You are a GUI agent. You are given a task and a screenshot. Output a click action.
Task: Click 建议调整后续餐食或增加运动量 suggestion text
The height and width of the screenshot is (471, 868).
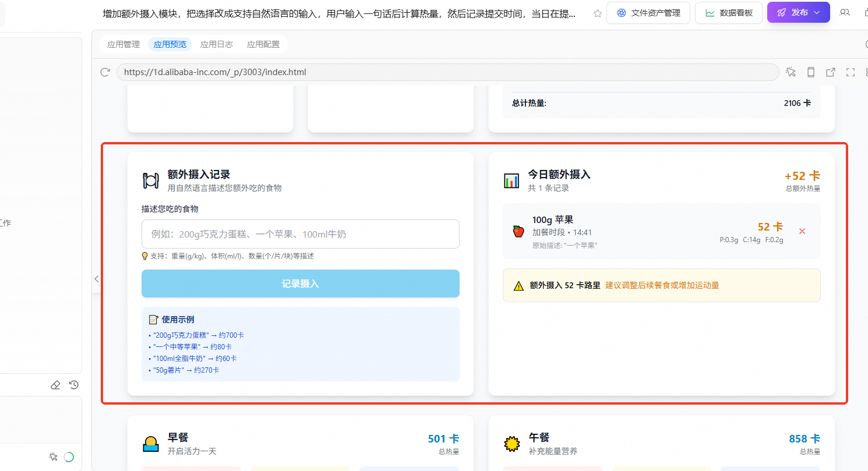pos(662,285)
